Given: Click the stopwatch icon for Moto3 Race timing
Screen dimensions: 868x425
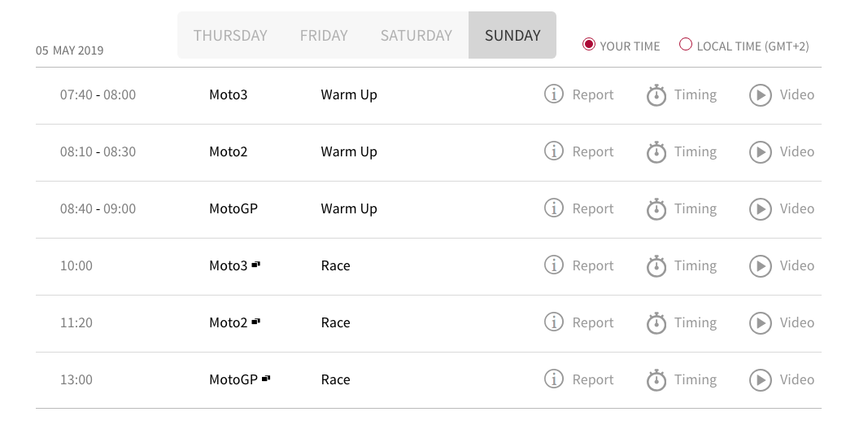Looking at the screenshot, I should tap(656, 266).
